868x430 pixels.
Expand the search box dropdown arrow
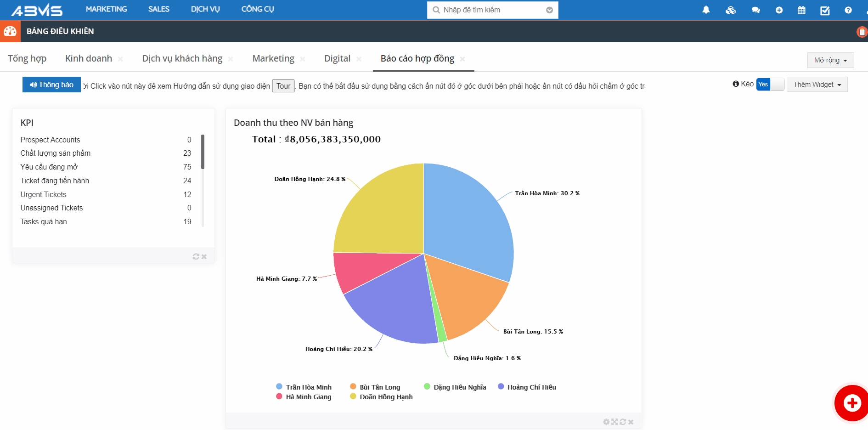[x=549, y=10]
